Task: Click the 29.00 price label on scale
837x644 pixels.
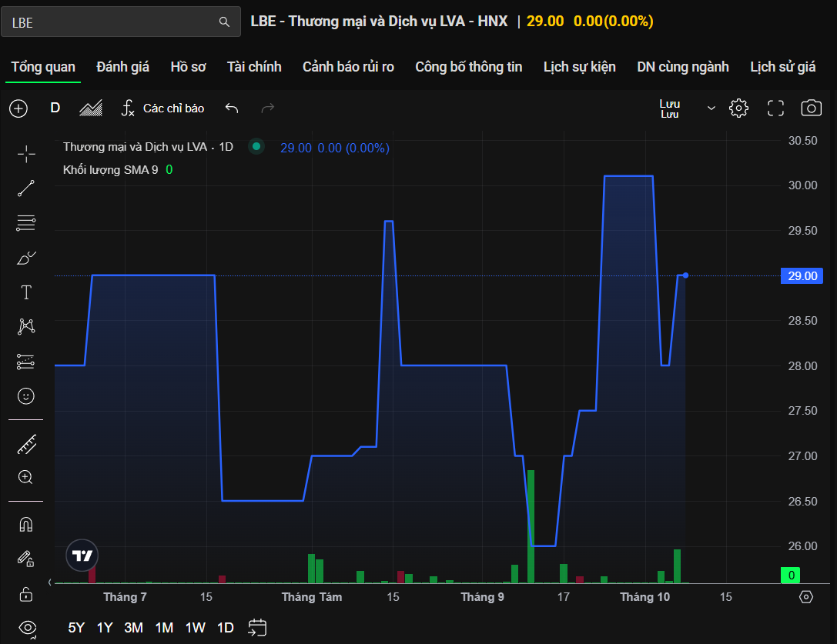Action: pos(803,275)
